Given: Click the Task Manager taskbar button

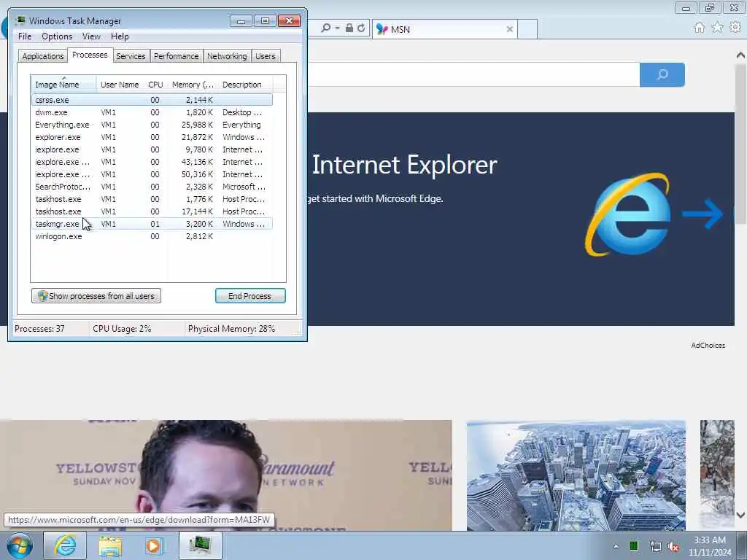Looking at the screenshot, I should click(x=200, y=545).
